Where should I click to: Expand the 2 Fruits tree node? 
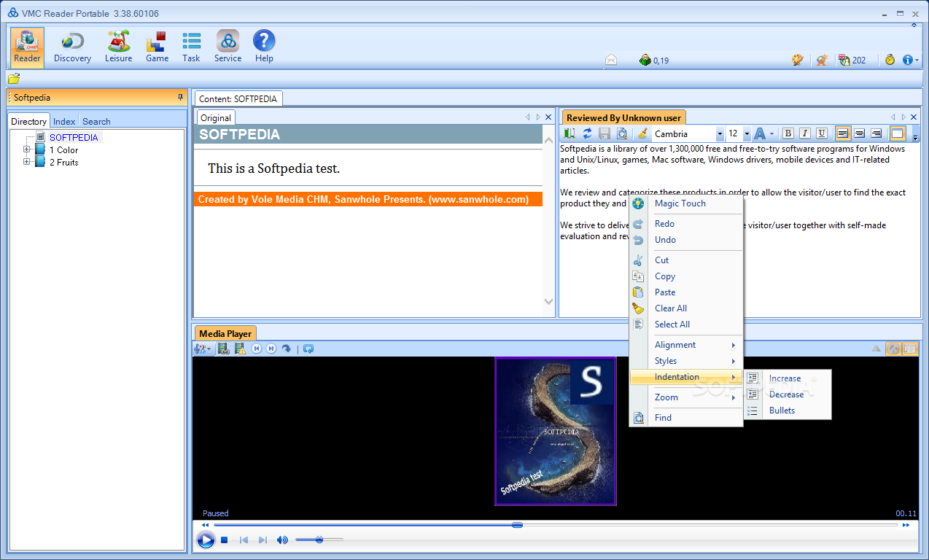(x=27, y=162)
